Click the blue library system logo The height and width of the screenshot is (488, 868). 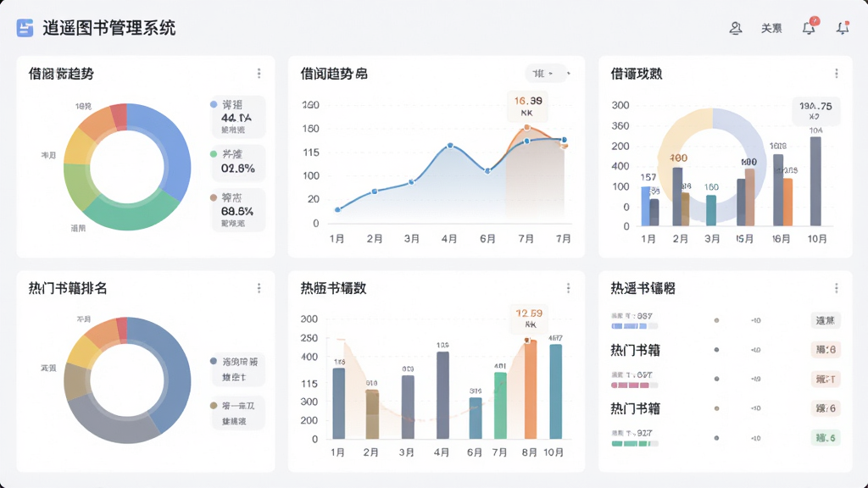point(25,28)
